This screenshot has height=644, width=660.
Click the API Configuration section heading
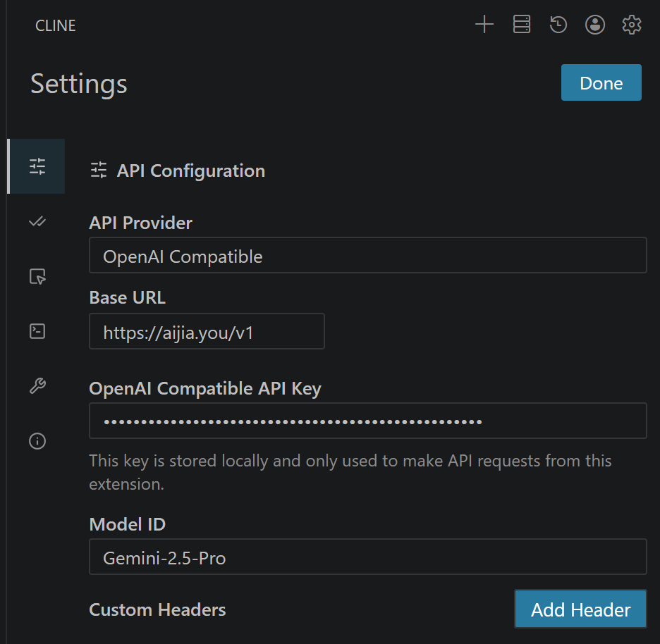pos(190,171)
